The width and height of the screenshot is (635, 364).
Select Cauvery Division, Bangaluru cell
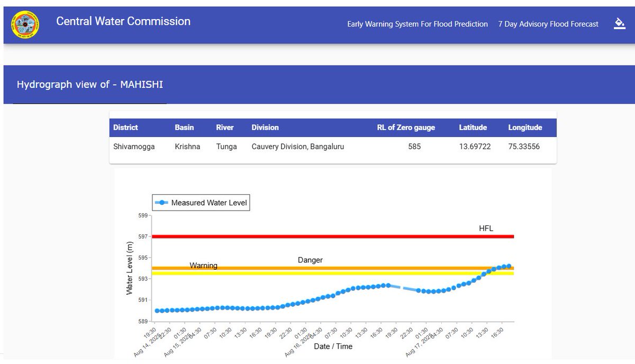[x=298, y=147]
